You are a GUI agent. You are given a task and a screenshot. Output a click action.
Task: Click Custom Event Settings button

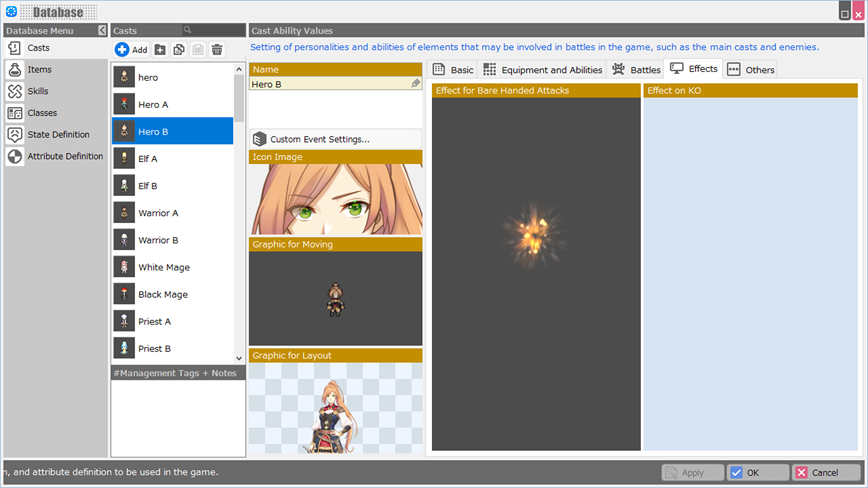tap(336, 140)
